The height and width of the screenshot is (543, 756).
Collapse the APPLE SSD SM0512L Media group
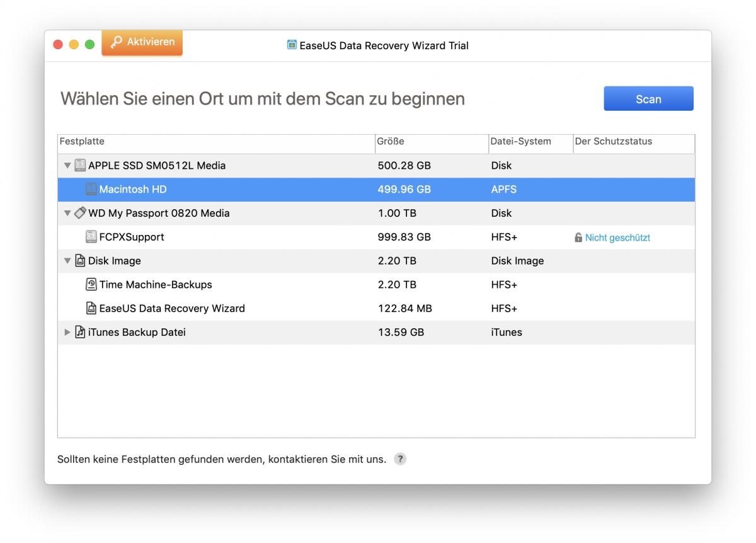coord(67,166)
